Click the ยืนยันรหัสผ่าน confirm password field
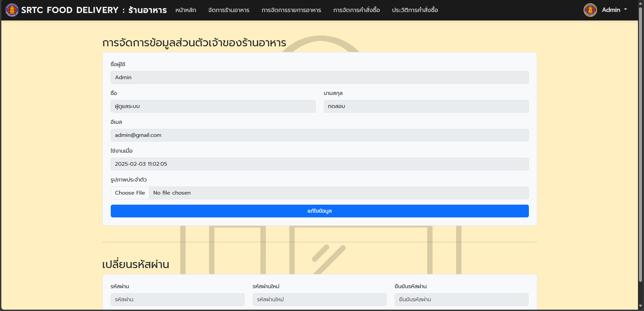Viewport: 644px width, 311px height. coord(461,300)
